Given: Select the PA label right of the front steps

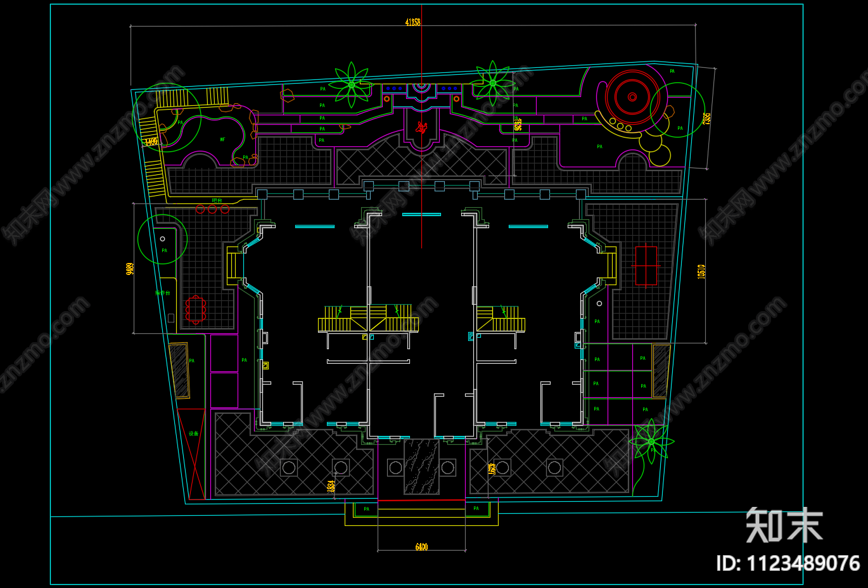Looking at the screenshot, I should click(x=476, y=508).
